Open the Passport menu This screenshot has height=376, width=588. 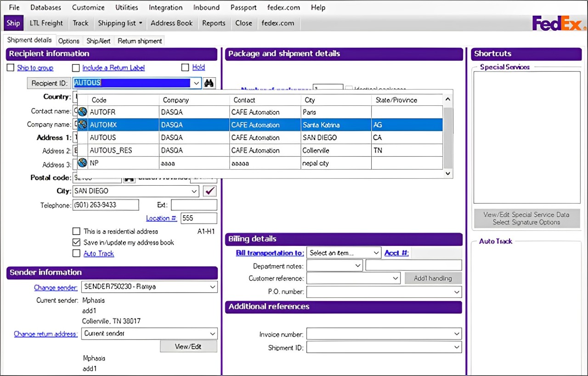click(243, 7)
